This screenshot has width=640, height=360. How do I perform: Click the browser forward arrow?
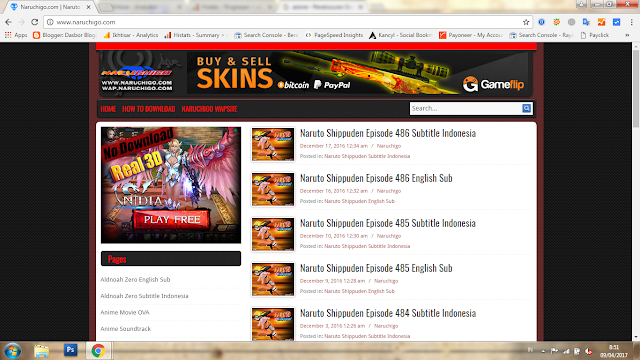coord(21,22)
